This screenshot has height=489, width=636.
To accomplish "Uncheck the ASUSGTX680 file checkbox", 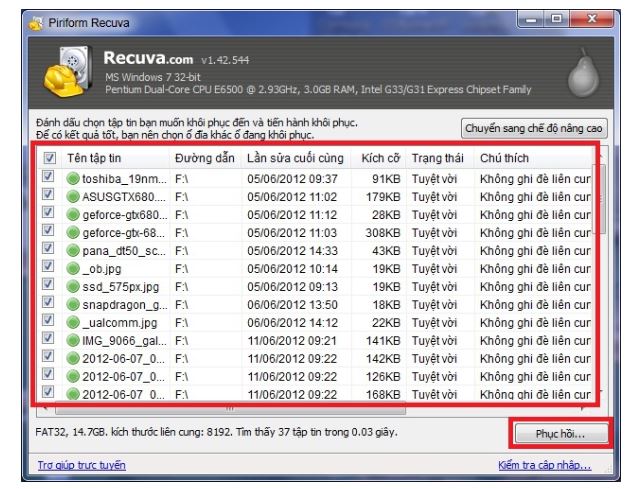I will tap(48, 194).
